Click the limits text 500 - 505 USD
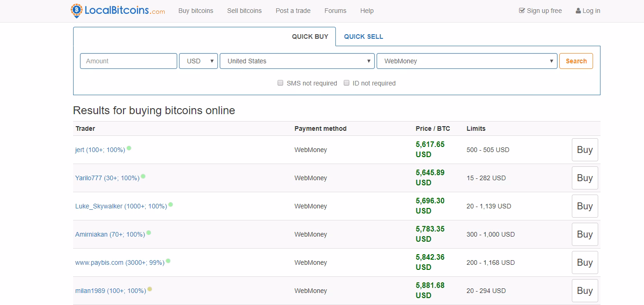 (488, 150)
